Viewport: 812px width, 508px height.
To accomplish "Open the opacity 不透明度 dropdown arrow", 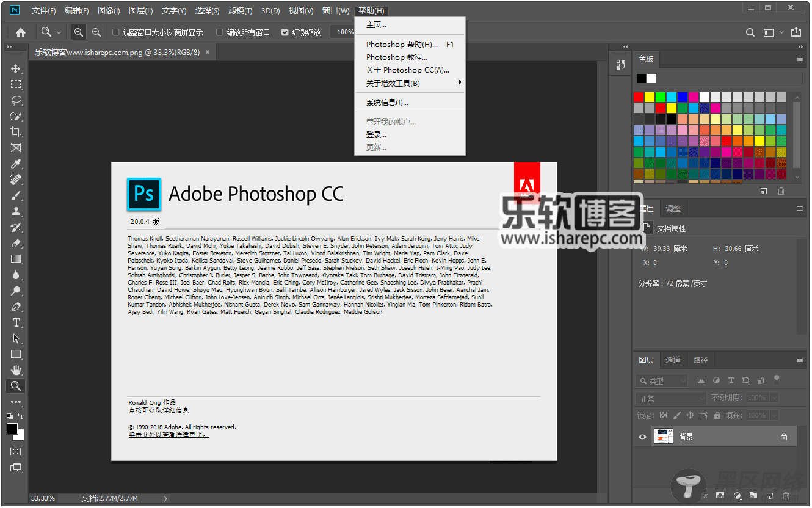I will [x=774, y=398].
